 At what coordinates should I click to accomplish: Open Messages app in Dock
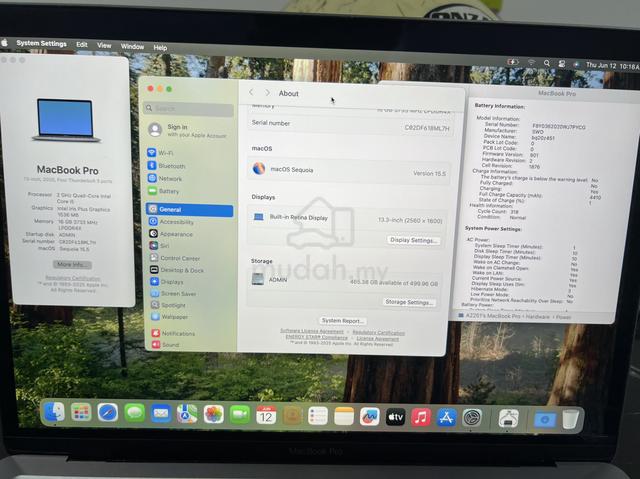point(135,413)
